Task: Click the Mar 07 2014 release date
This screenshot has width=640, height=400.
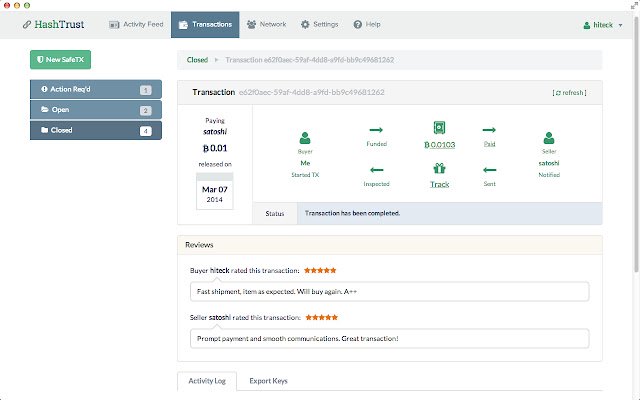Action: click(x=215, y=191)
